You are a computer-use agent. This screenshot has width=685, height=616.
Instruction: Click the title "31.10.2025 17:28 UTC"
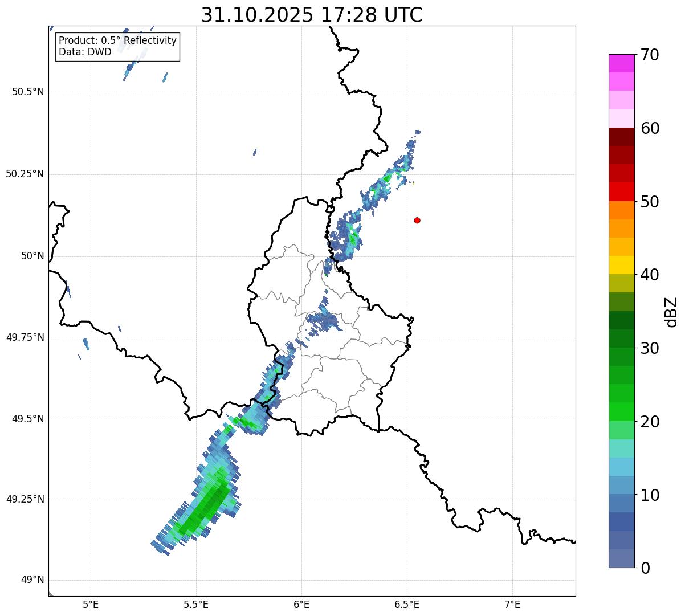pos(312,15)
